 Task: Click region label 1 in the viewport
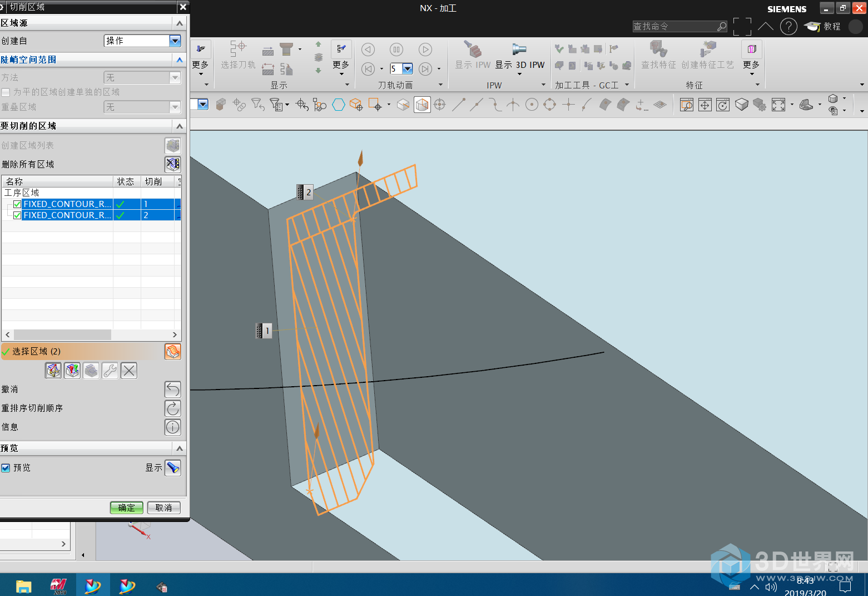click(x=264, y=331)
